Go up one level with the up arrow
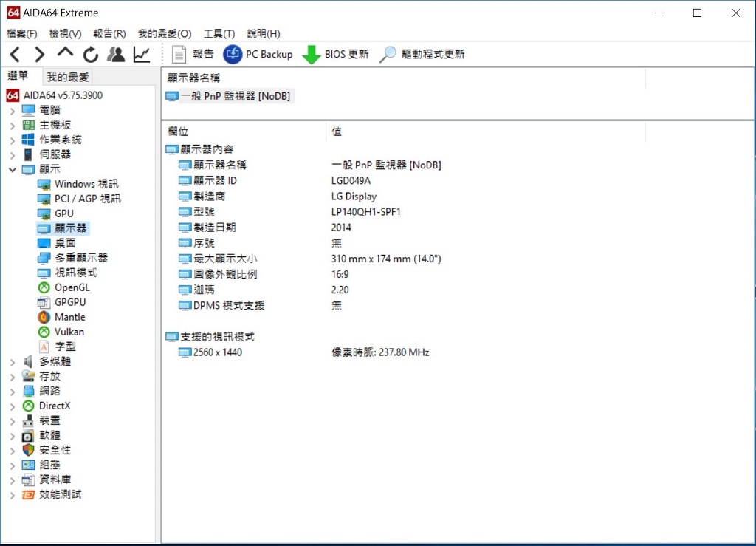The image size is (756, 546). coord(65,53)
